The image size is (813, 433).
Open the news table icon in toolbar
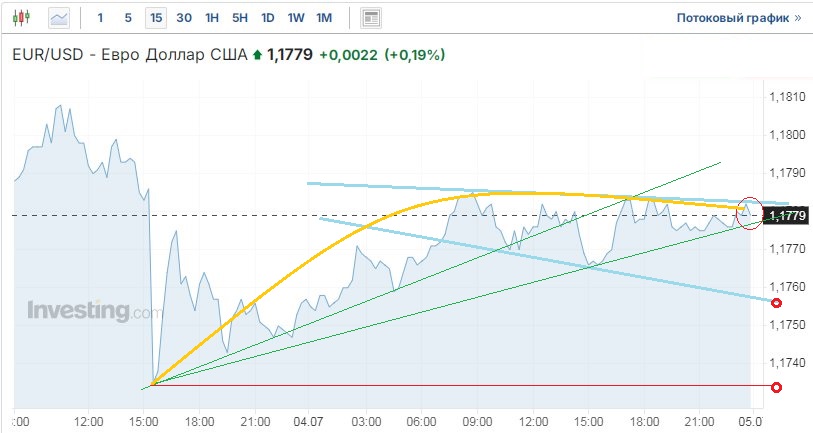(371, 18)
